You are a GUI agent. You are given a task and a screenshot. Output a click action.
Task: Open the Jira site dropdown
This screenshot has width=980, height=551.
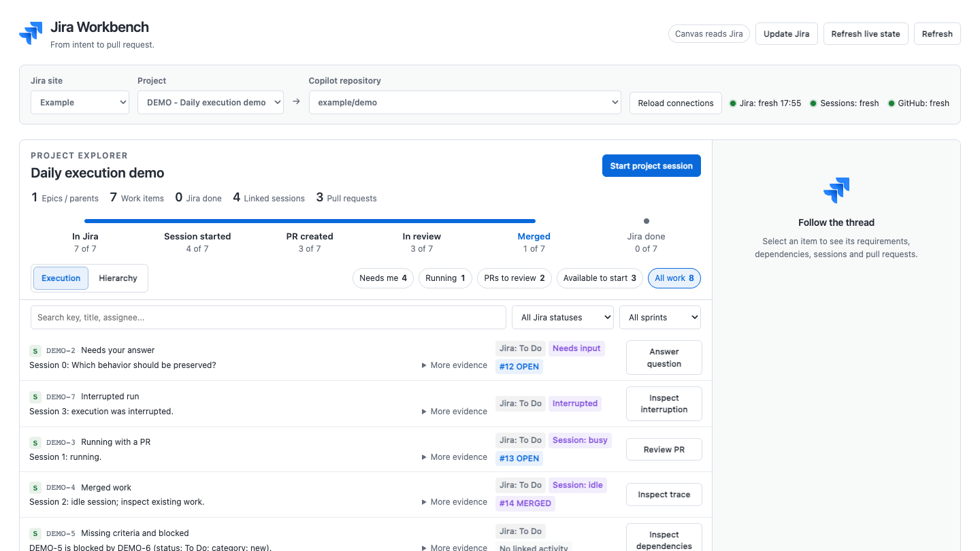pyautogui.click(x=80, y=103)
